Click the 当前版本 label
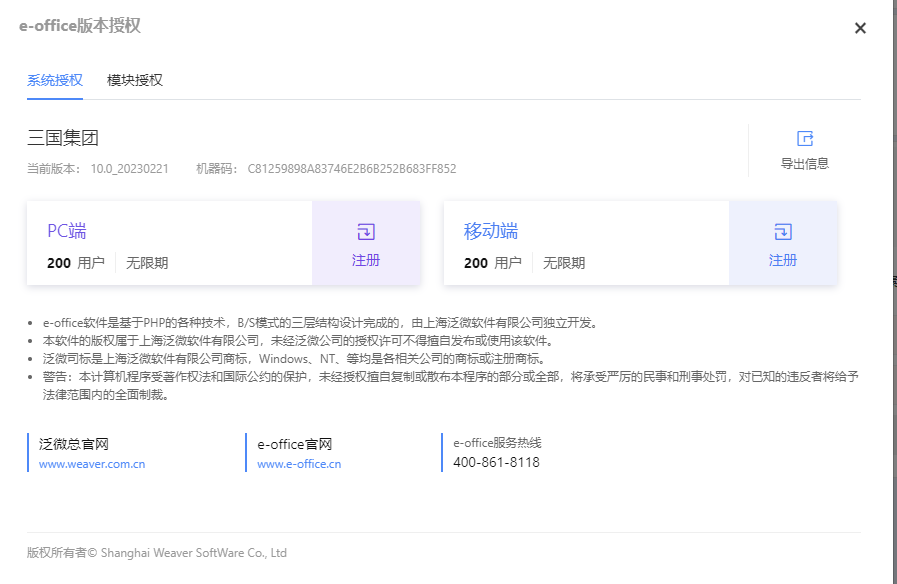Screen dimensions: 897x584 (x=54, y=169)
